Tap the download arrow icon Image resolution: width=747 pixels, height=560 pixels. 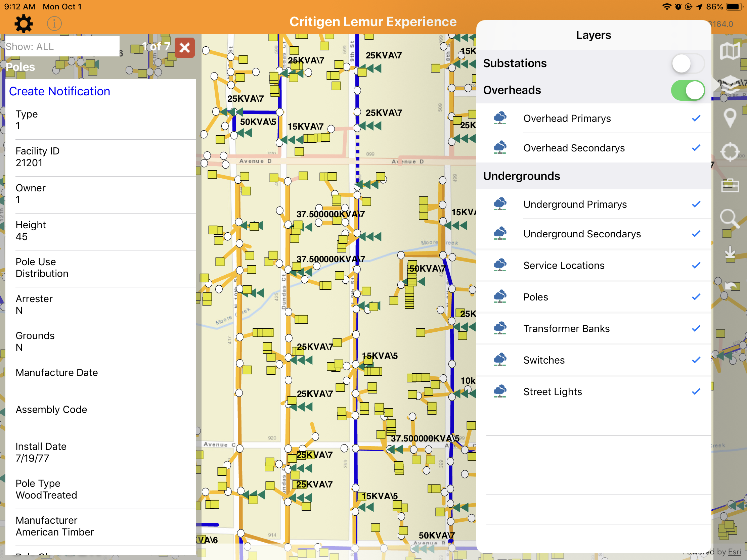730,254
